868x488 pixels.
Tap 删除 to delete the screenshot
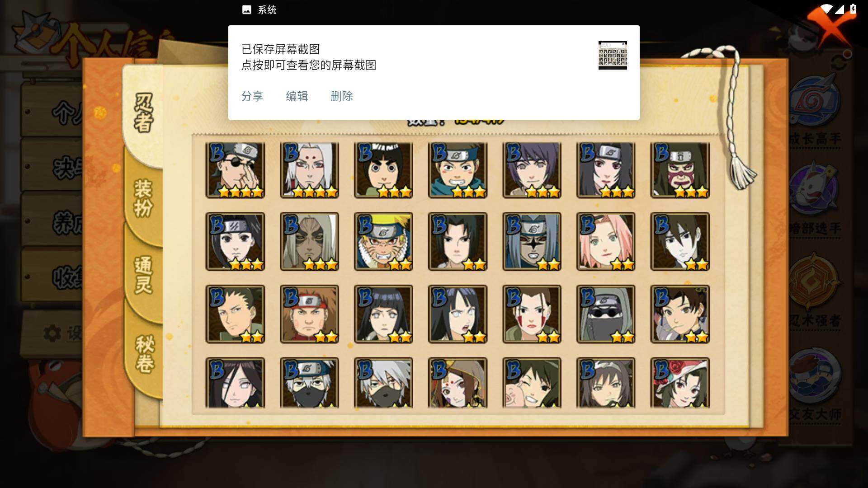(x=342, y=96)
